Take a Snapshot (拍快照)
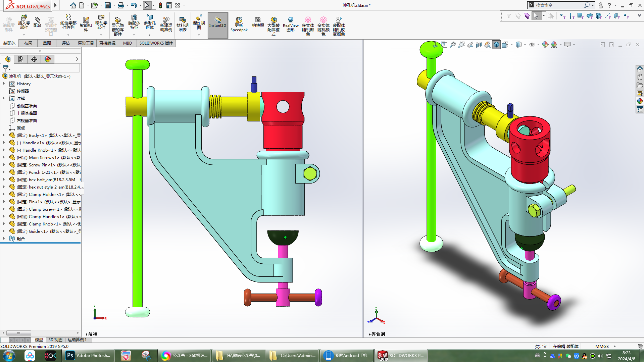Screen dimensions: 644x362 pyautogui.click(x=258, y=22)
